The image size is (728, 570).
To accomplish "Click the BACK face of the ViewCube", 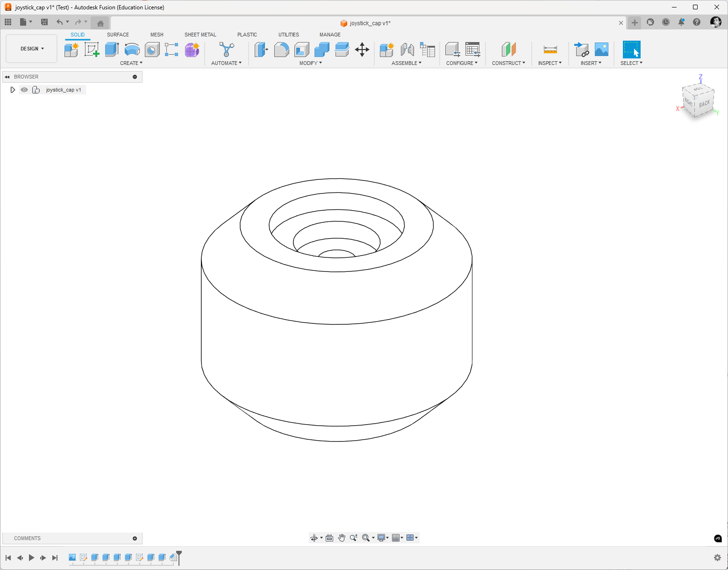I will click(704, 103).
